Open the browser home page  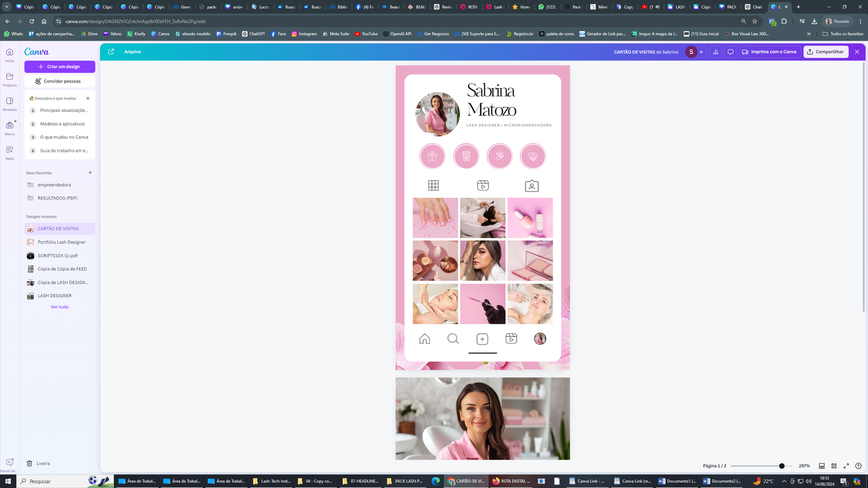44,21
